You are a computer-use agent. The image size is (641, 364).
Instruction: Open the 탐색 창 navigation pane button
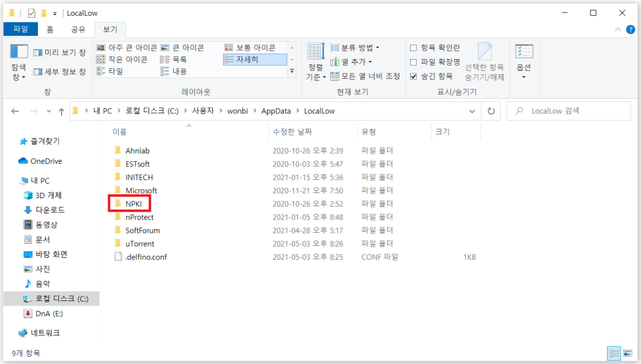coord(19,62)
